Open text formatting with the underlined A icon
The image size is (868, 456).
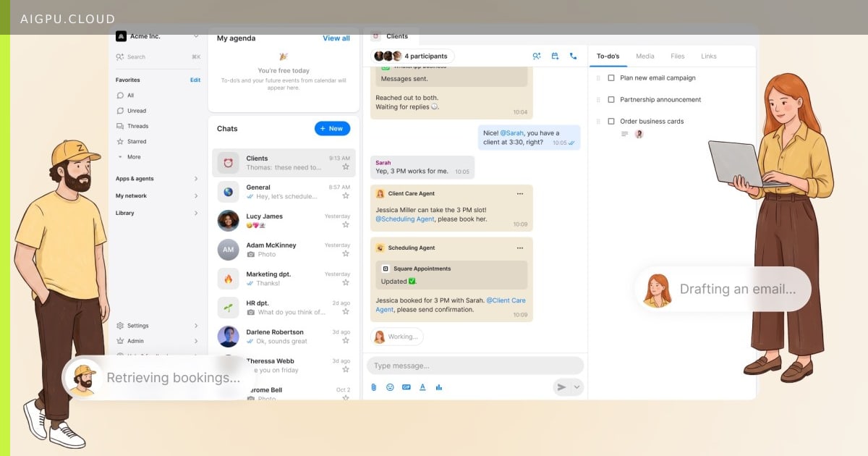tap(422, 387)
